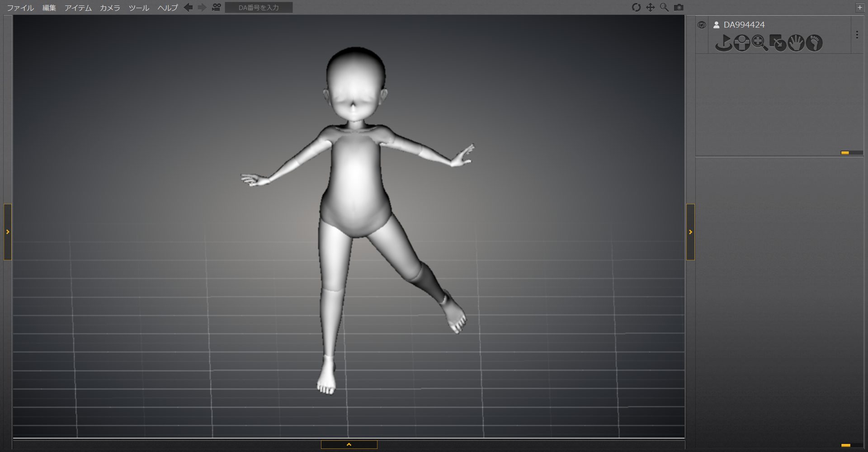Select the flag pose tag icon
The image size is (868, 452).
point(723,43)
